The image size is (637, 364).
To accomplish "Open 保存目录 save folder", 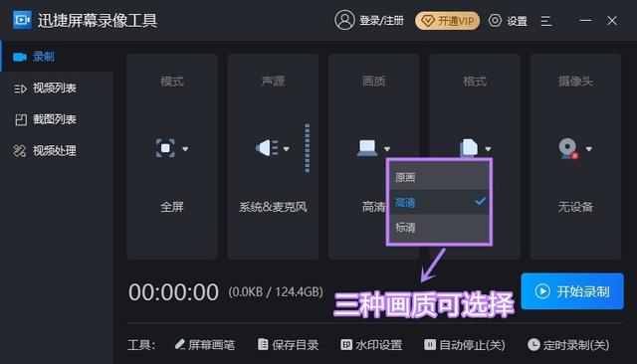I will point(289,345).
